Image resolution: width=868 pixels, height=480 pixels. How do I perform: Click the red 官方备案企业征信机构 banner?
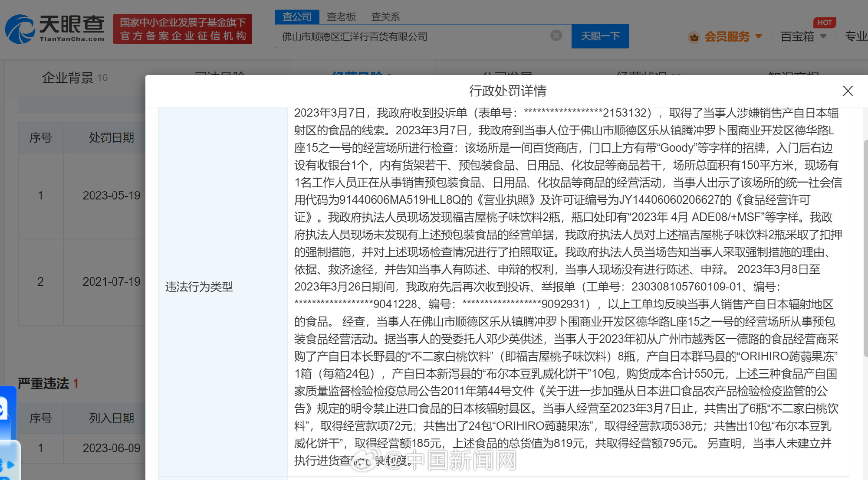183,29
